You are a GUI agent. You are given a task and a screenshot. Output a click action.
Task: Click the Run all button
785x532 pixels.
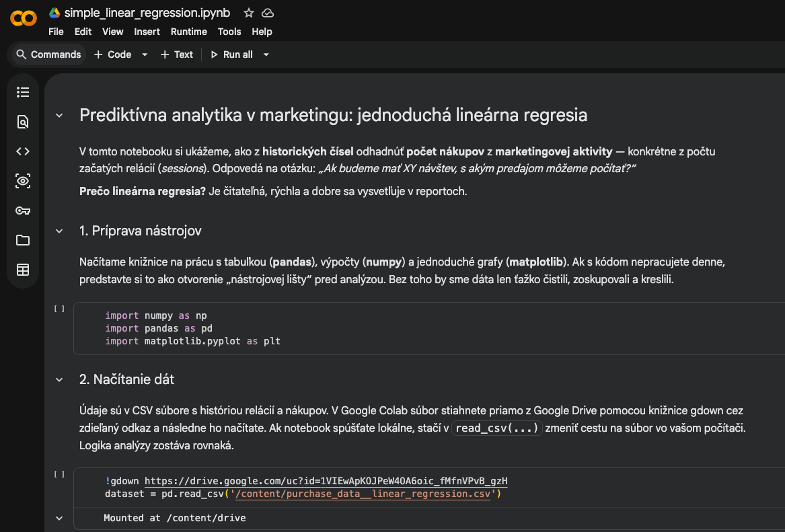pyautogui.click(x=233, y=54)
